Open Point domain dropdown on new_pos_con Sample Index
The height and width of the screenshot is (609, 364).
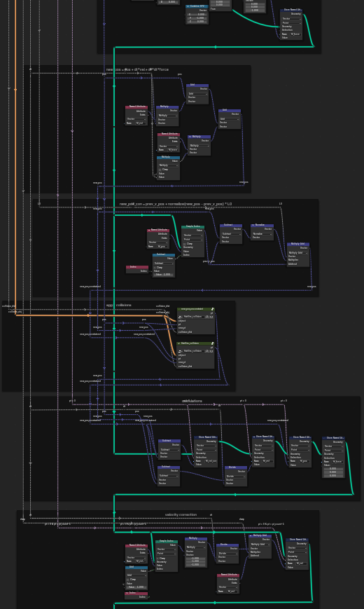point(192,240)
